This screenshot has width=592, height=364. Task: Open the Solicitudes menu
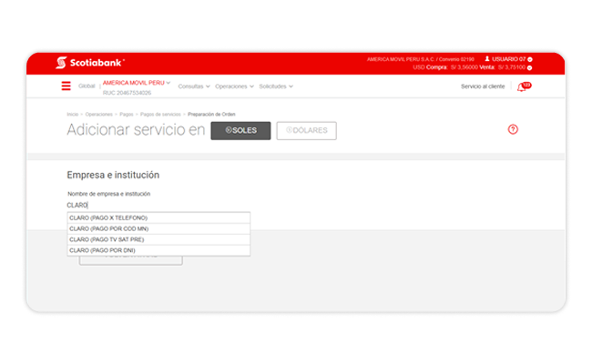pos(276,86)
